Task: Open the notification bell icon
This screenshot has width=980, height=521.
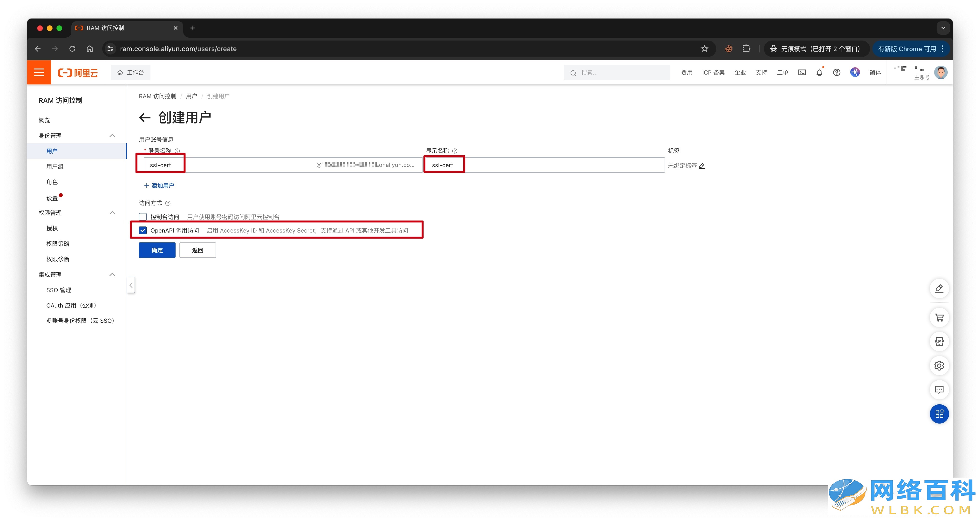Action: [819, 72]
